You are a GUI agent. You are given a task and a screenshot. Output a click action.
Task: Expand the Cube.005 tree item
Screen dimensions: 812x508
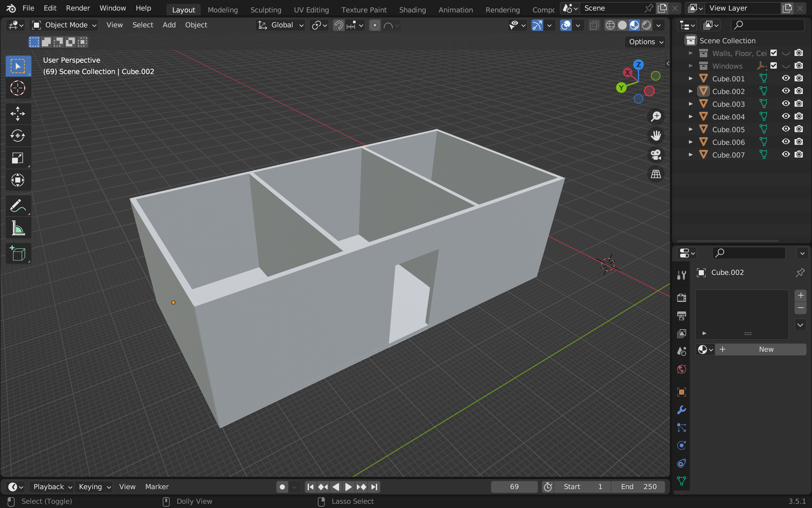pos(691,129)
